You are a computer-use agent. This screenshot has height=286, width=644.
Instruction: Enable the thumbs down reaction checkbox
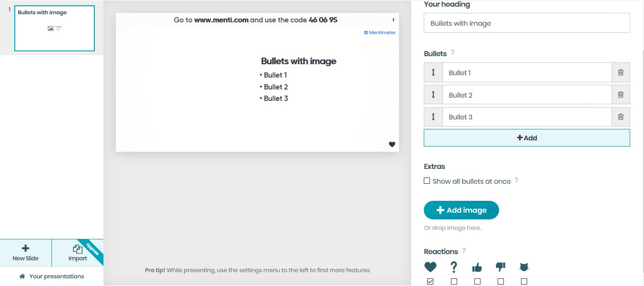coord(501,282)
